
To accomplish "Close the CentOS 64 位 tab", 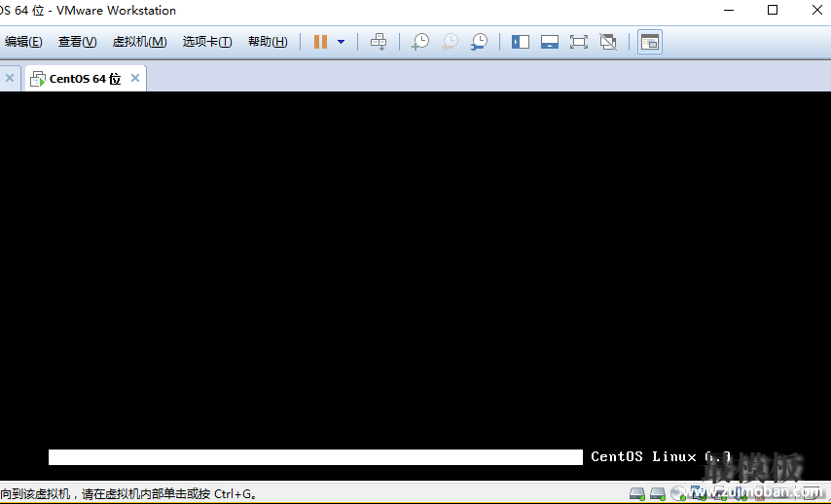I will [x=135, y=79].
